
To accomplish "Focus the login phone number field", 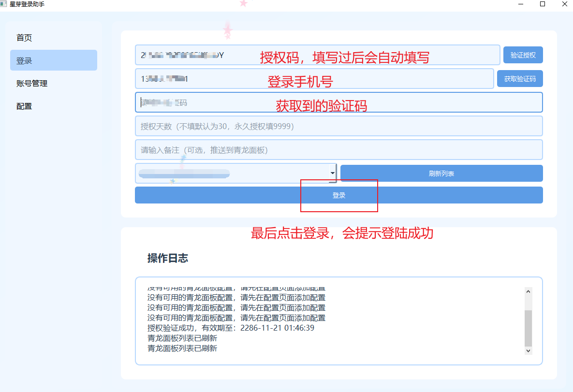I will 314,79.
